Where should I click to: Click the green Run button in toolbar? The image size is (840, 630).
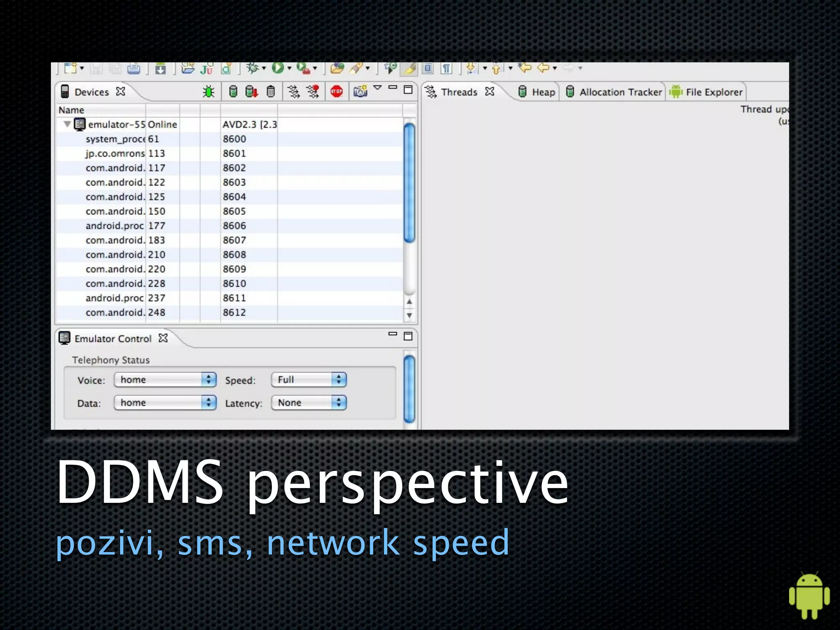click(x=278, y=68)
